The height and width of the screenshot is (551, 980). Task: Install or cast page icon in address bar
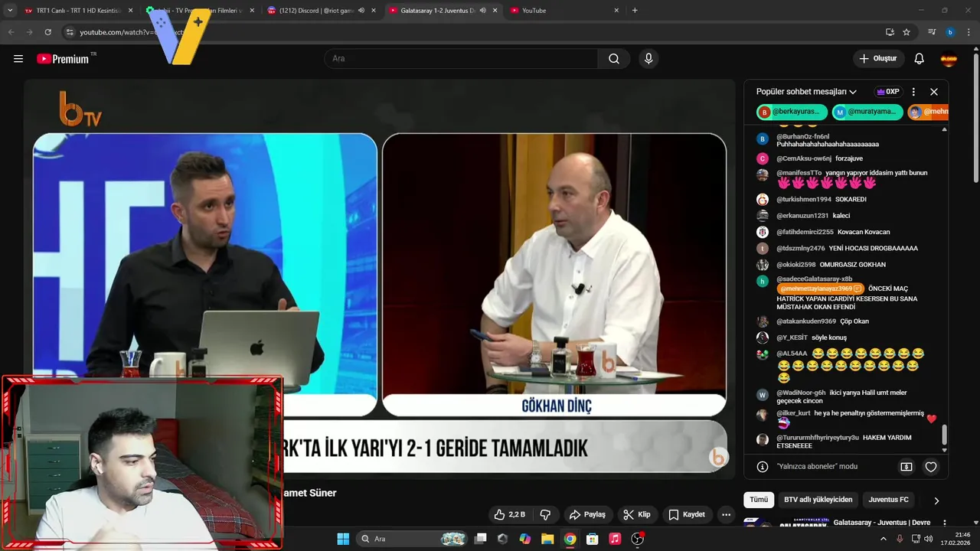(890, 32)
